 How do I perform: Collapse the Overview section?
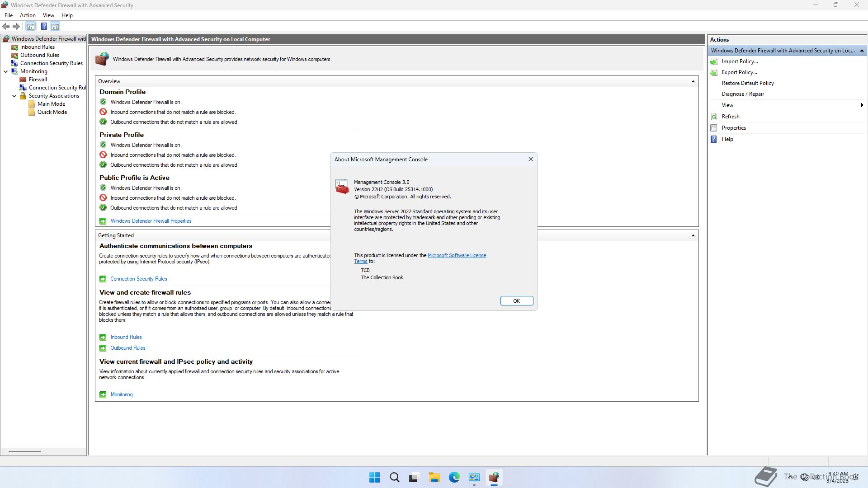[693, 81]
